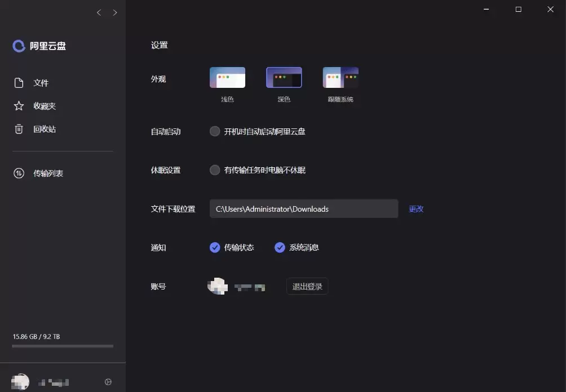Select the 浅色 light theme thumbnail
The image size is (566, 392).
click(x=227, y=77)
